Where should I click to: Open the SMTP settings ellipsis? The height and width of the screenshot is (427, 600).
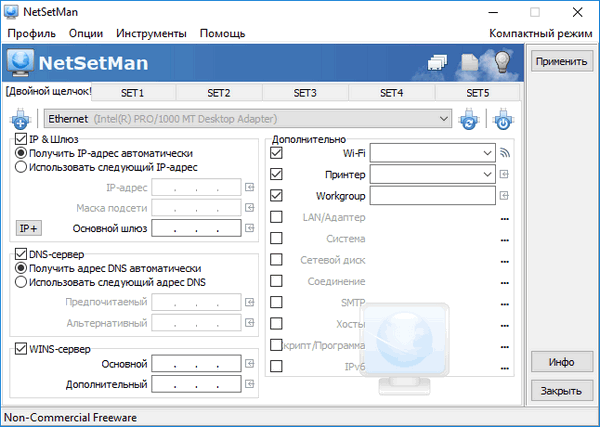(x=505, y=305)
